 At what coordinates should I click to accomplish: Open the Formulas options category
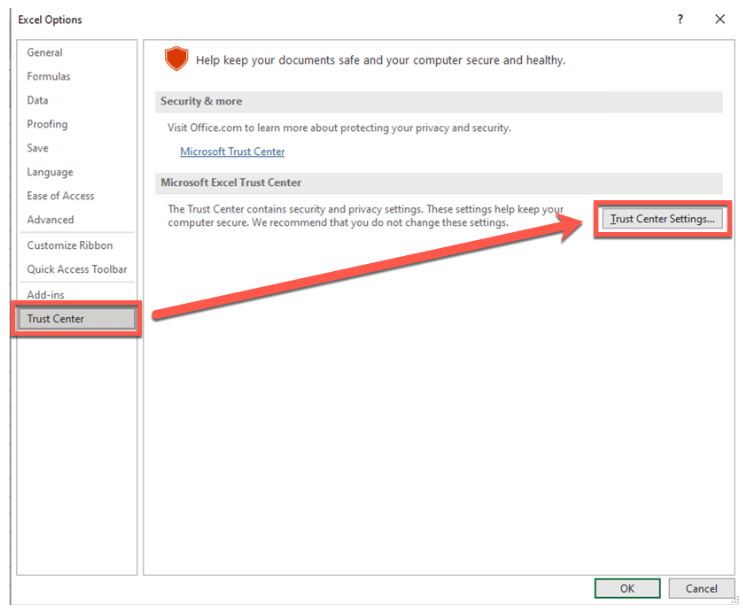tap(48, 76)
